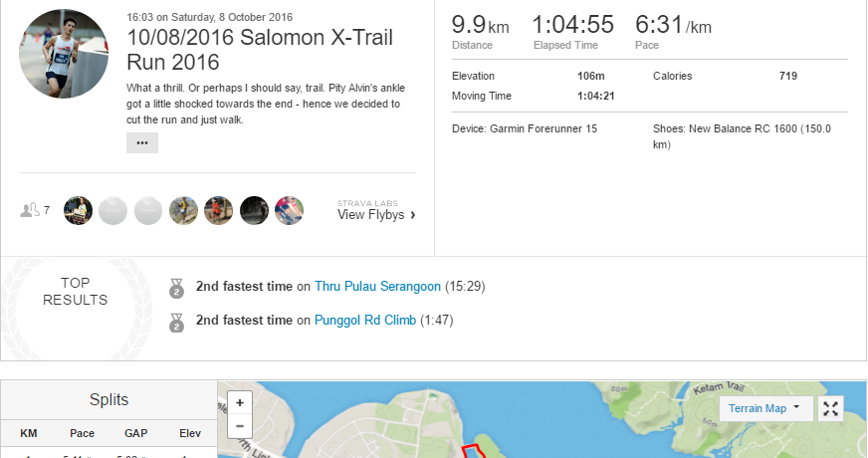
Task: Select the second gray placeholder athlete avatar
Action: pyautogui.click(x=112, y=210)
